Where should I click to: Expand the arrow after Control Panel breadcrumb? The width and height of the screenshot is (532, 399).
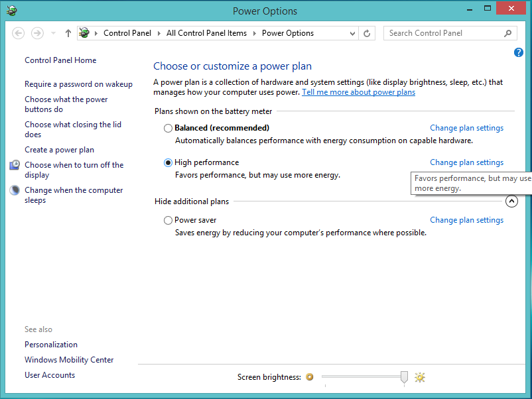[x=159, y=33]
